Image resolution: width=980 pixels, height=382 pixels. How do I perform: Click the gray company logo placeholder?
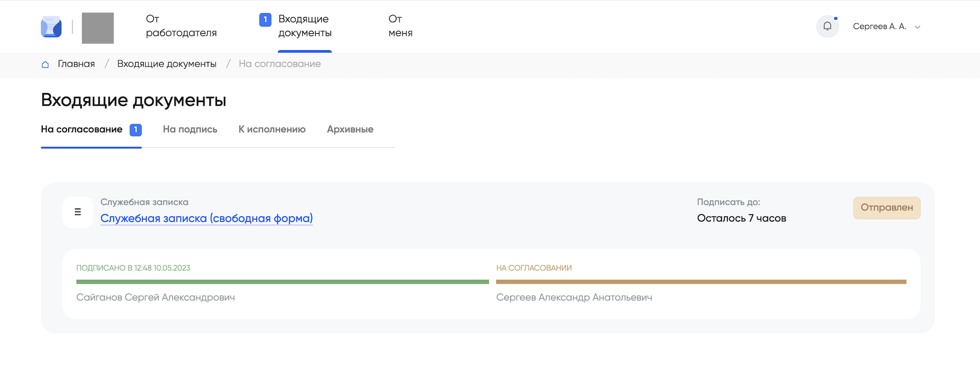pos(98,28)
